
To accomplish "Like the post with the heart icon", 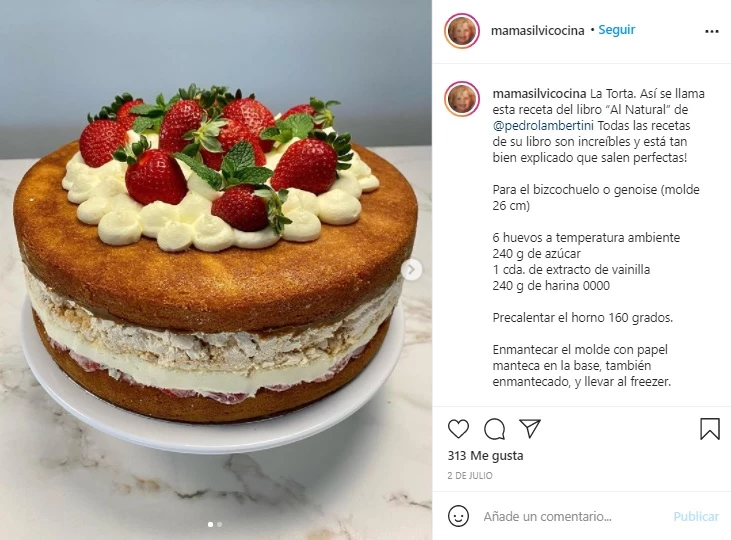I will [458, 429].
